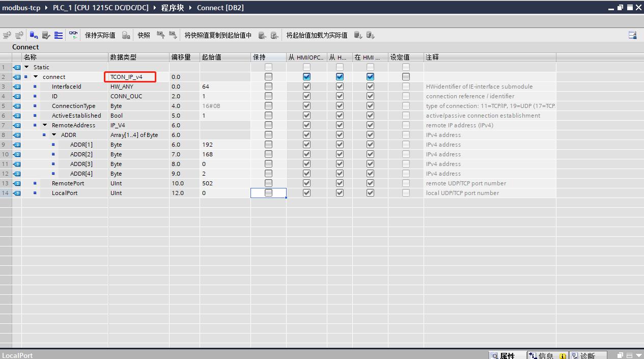The image size is (644, 359).
Task: Click the table settings icon on toolbar right
Action: (x=632, y=35)
